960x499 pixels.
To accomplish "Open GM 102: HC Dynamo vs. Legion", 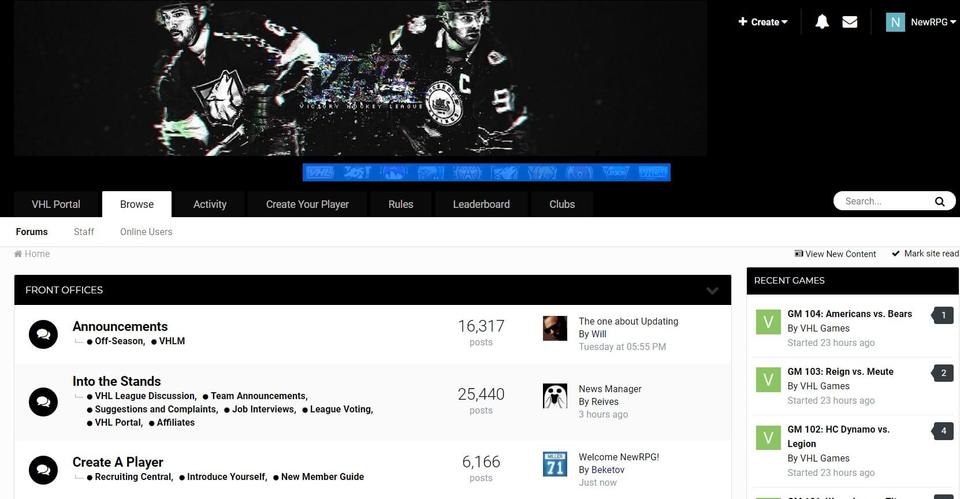I will 838,437.
